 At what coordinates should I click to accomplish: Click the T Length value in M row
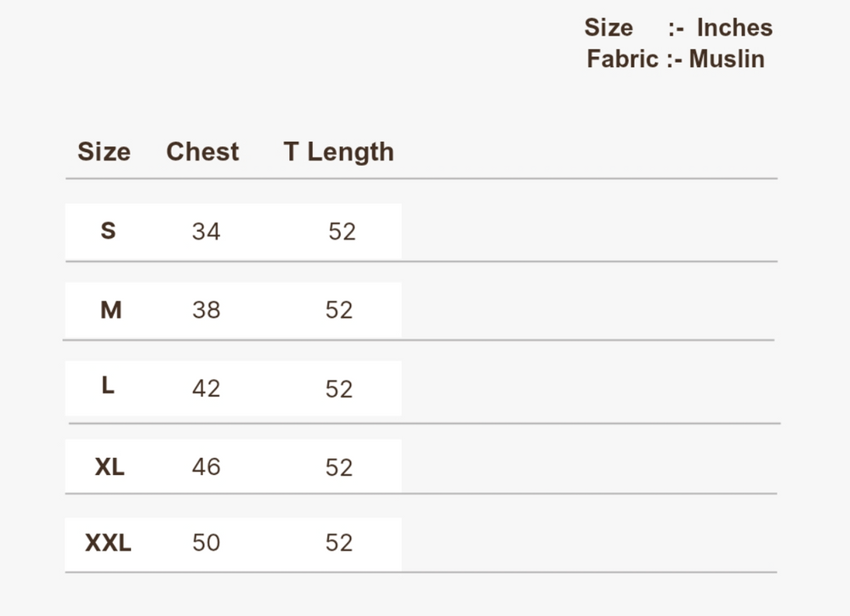[x=338, y=310]
